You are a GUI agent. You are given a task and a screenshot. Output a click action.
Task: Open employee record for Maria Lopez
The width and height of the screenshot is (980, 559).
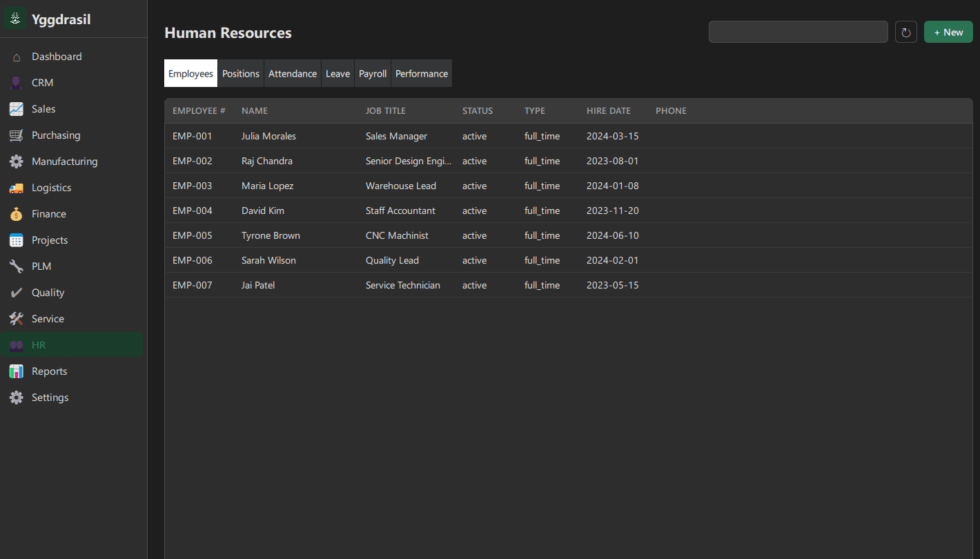[267, 185]
